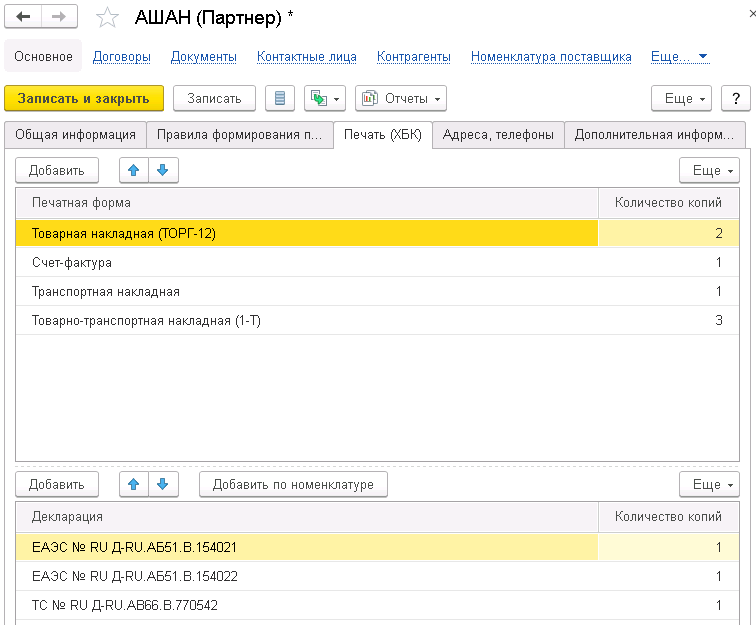Click Добавить по номенклатуре button
Image resolution: width=756 pixels, height=625 pixels.
(293, 485)
